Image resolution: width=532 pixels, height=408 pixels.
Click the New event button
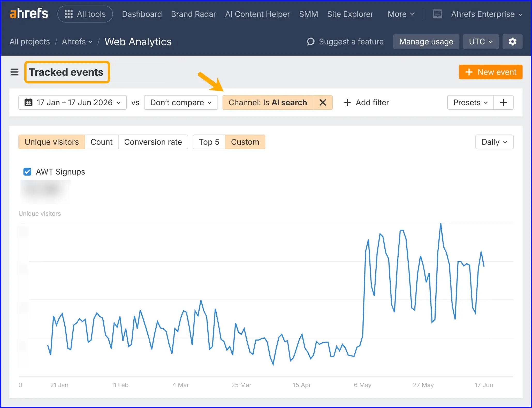490,72
